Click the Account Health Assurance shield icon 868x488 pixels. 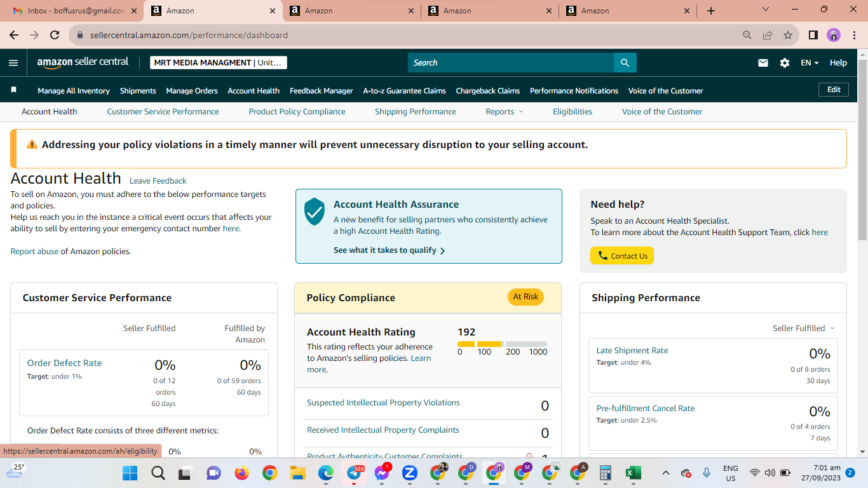pos(315,211)
